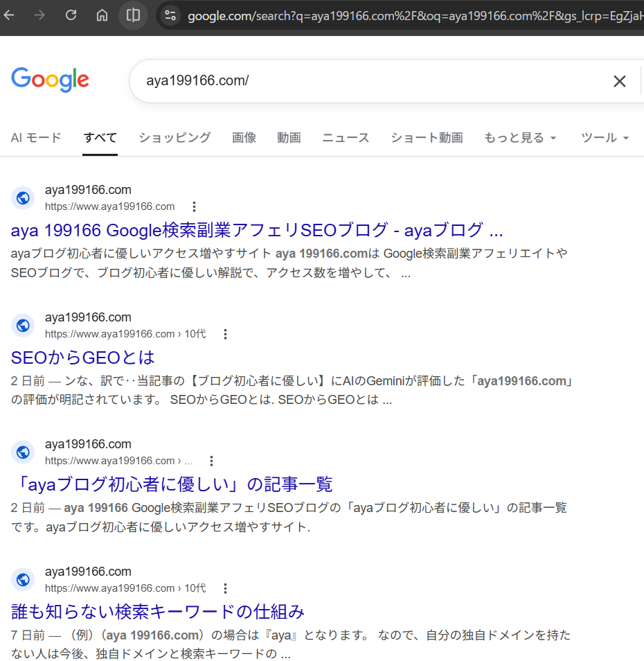644x661 pixels.
Task: Expand the もっと見る dropdown
Action: pyautogui.click(x=520, y=137)
